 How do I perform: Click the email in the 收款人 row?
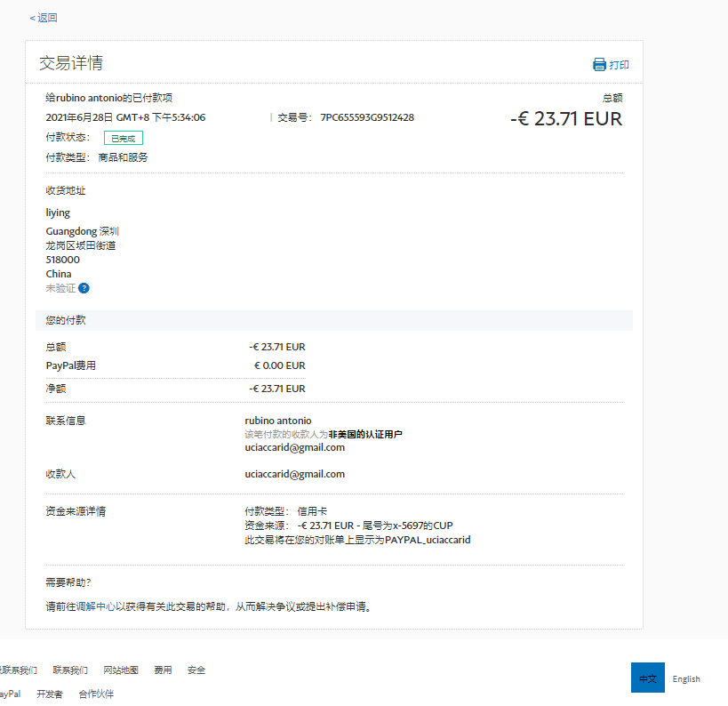(294, 475)
